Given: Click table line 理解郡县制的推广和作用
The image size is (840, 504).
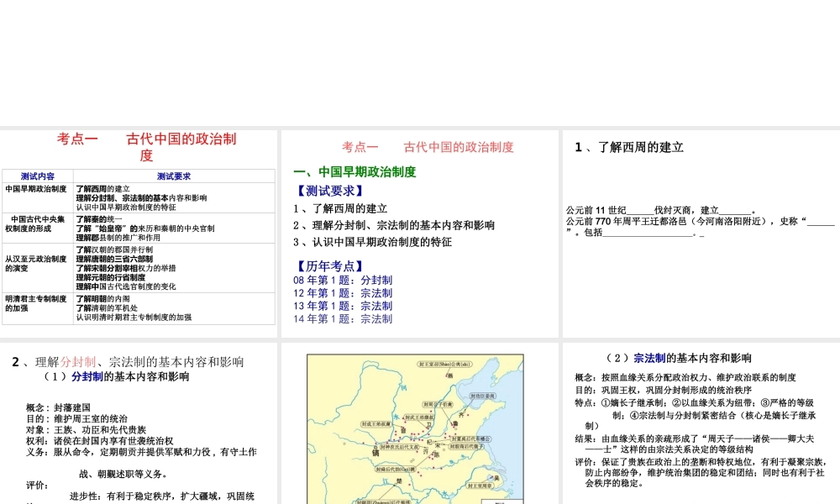Looking at the screenshot, I should [x=118, y=237].
